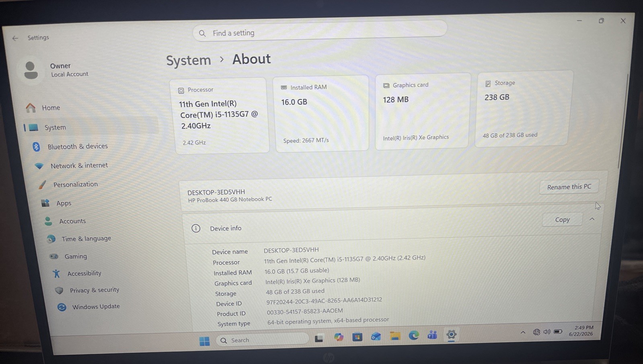
Task: Click the HP ProBook 440 G8 Notebook PC text
Action: pos(230,200)
